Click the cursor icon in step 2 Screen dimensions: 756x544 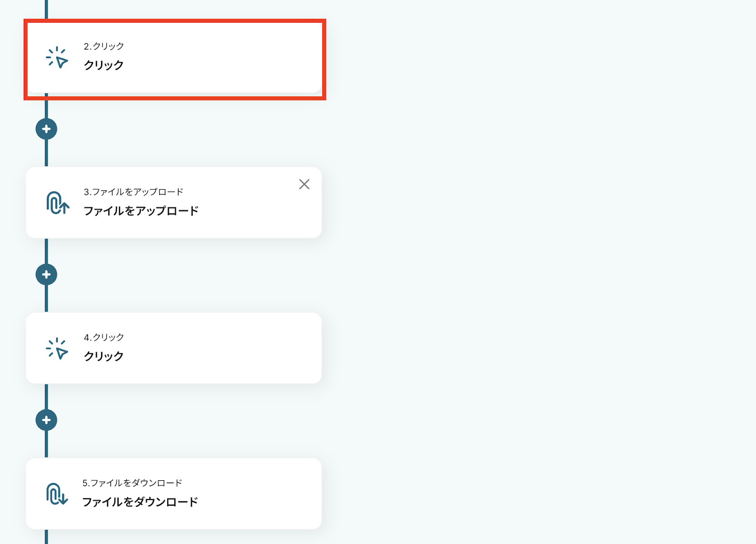coord(57,58)
